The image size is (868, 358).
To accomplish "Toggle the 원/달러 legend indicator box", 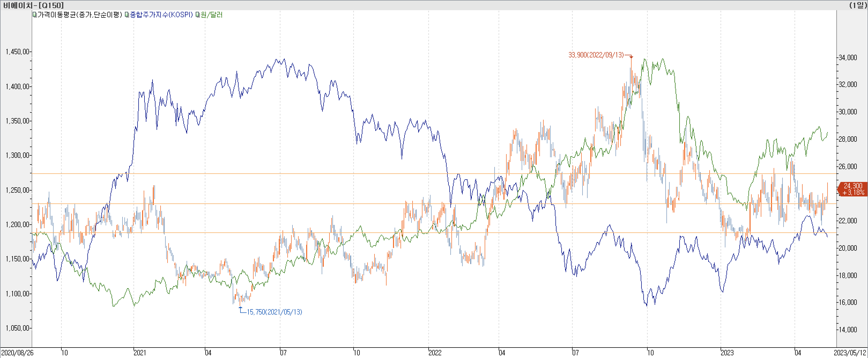I will [x=198, y=15].
